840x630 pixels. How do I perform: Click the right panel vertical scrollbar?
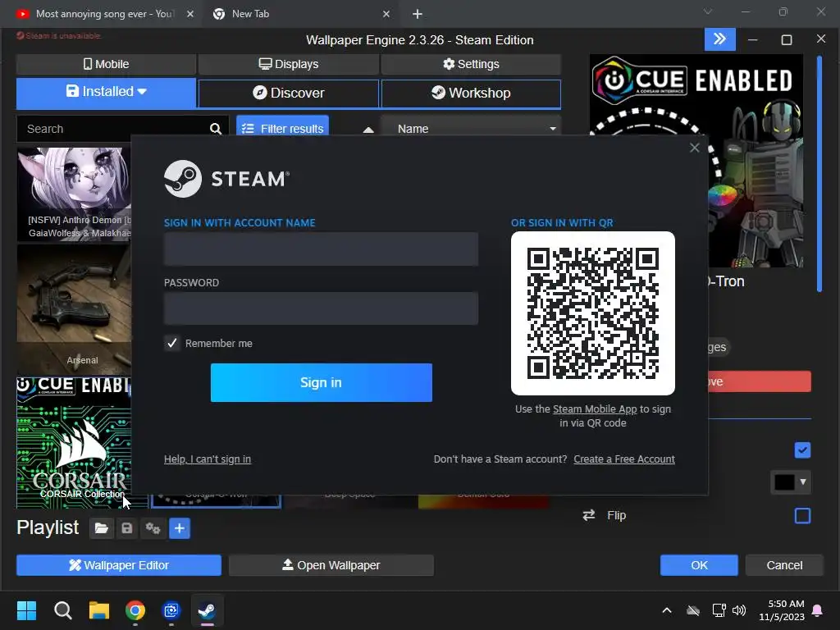tap(819, 174)
